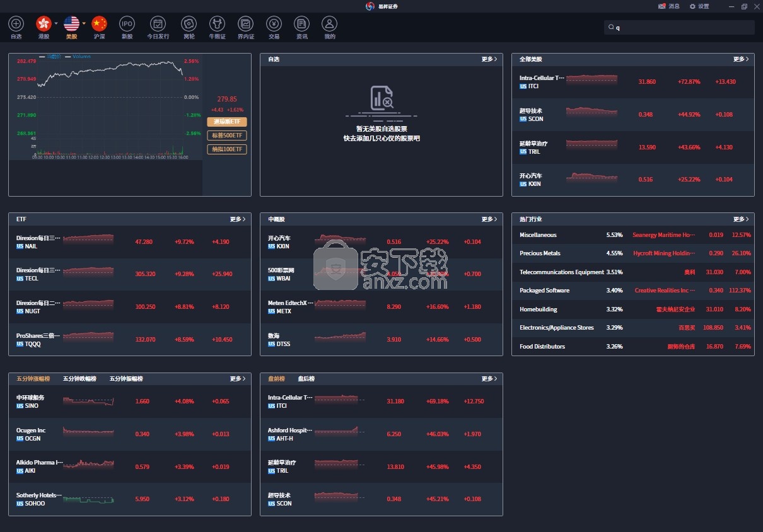
Task: Expand 更多 in the 热门行业 panel
Action: [x=740, y=219]
